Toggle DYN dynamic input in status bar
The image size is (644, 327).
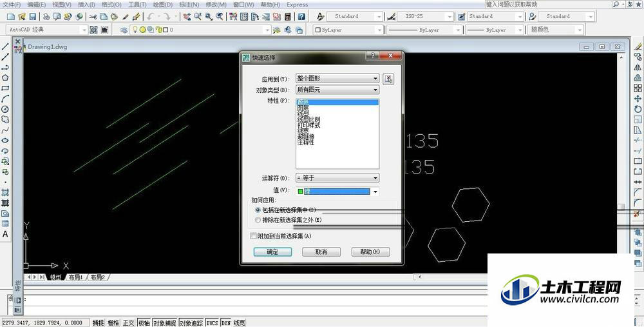tap(226, 323)
